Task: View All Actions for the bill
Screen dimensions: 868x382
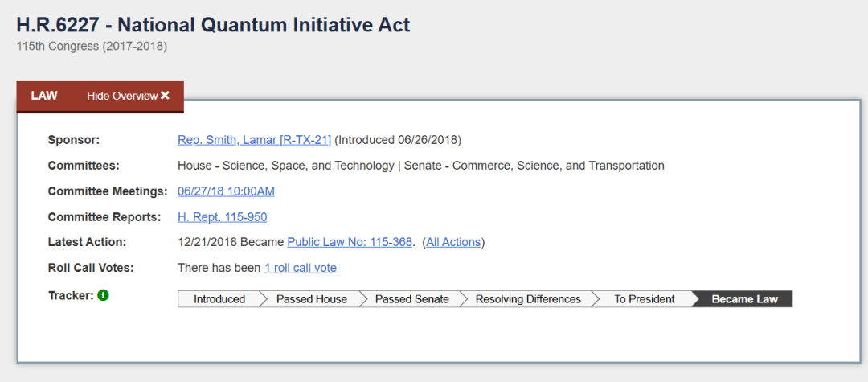Action: (453, 242)
